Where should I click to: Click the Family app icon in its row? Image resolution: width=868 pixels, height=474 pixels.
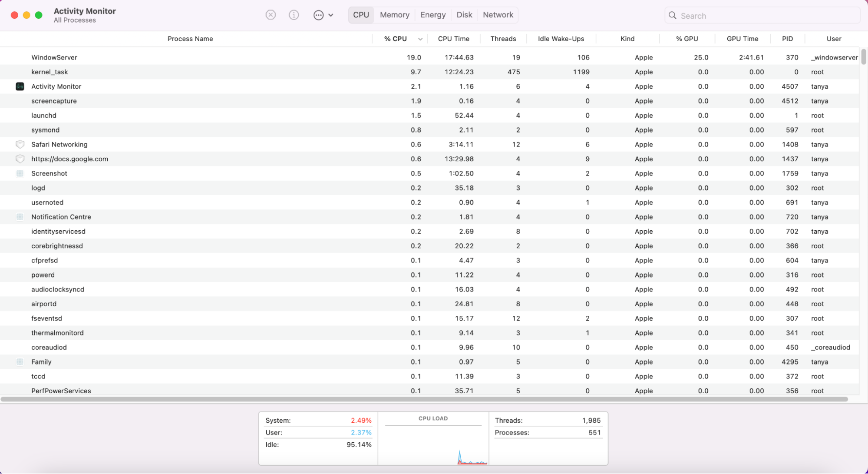(20, 361)
